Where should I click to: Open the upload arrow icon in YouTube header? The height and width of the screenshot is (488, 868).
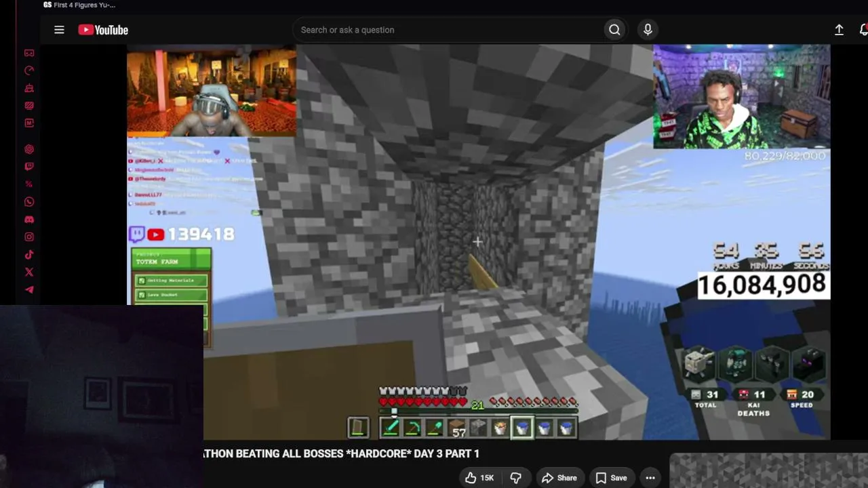tap(839, 30)
